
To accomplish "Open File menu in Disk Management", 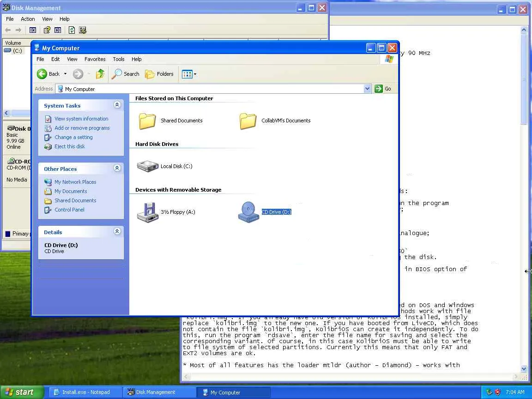I will point(10,19).
